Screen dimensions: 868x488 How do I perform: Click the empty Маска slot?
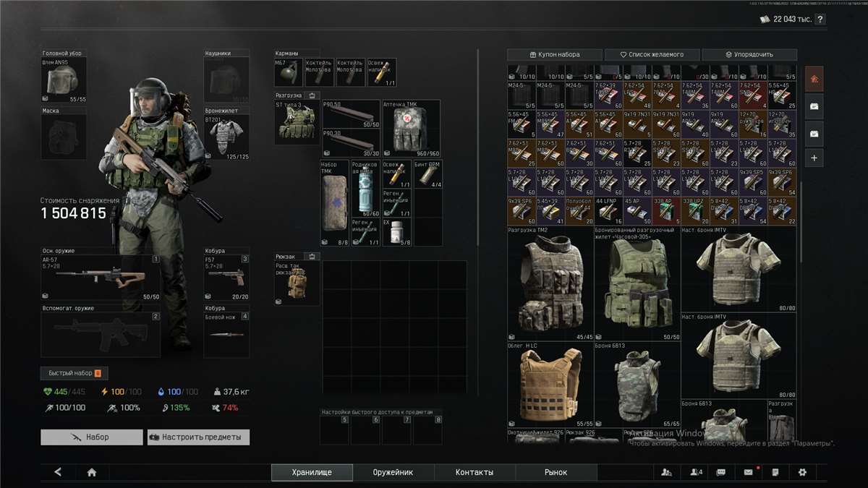point(64,138)
